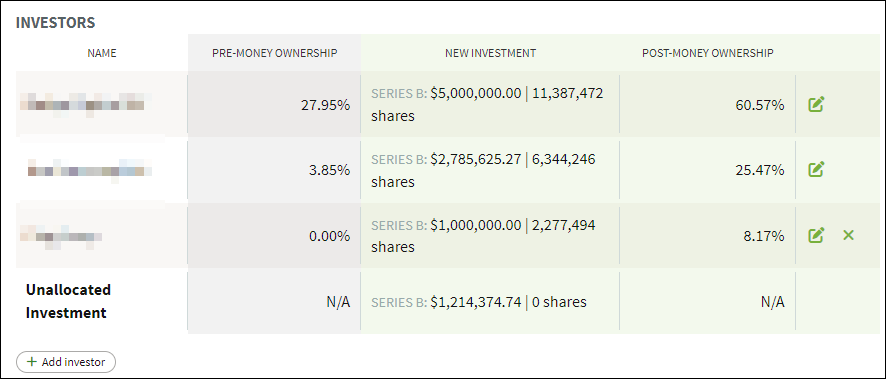Viewport: 886px width, 379px height.
Task: Click the 0.00% pre-money ownership value
Action: coord(329,236)
